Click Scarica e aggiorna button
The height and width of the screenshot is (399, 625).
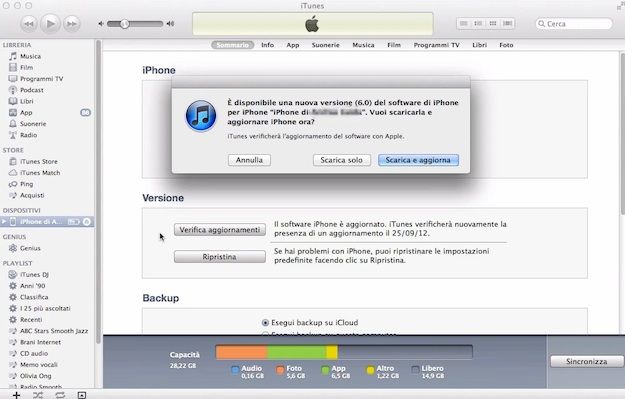(x=418, y=160)
